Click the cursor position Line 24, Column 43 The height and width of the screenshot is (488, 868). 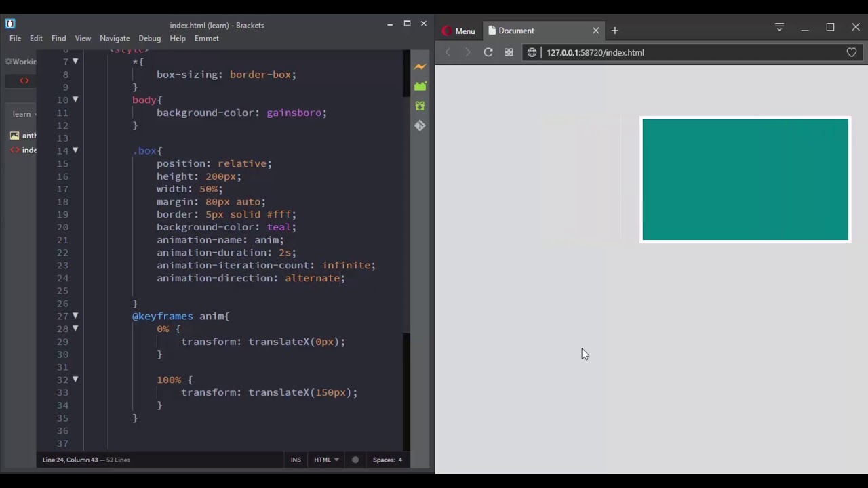[x=71, y=460]
